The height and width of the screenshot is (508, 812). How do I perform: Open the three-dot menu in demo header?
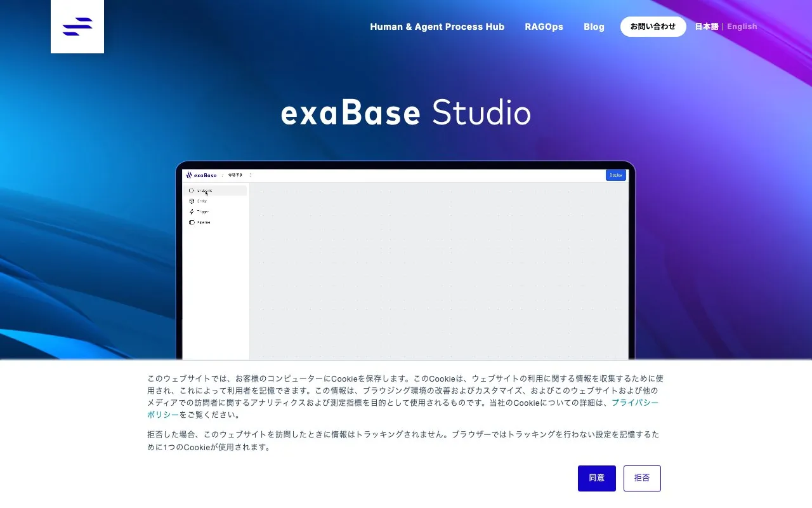pos(251,175)
